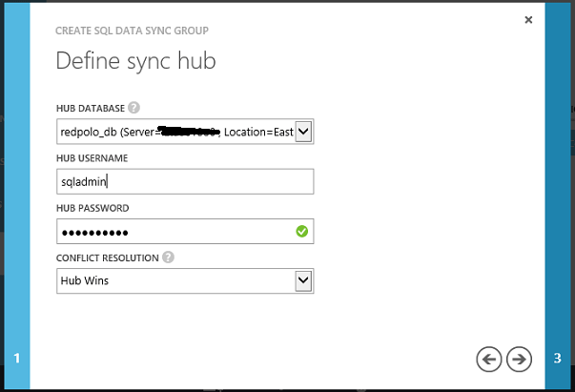Click the help icon beside Conflict Resolution
575x392 pixels.
168,258
